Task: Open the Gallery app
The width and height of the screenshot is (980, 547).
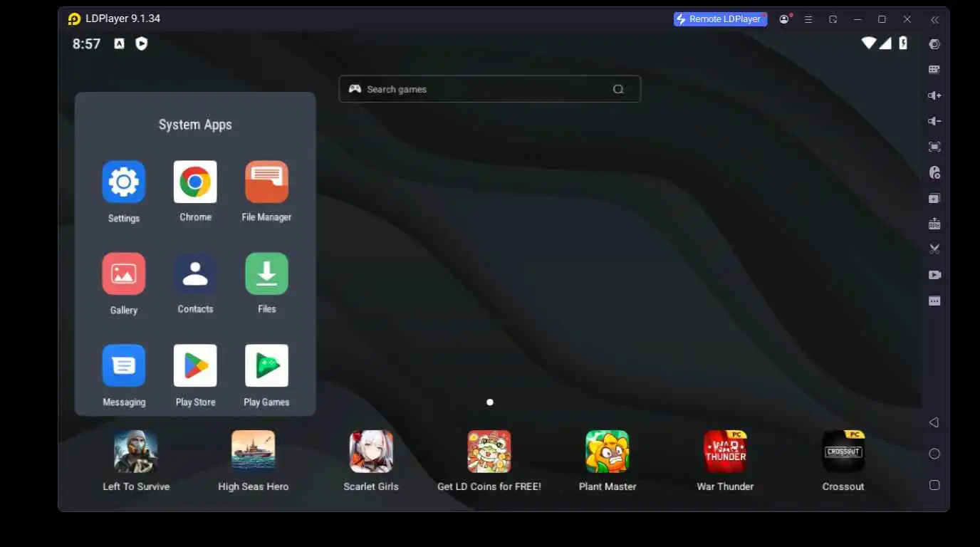Action: tap(124, 273)
